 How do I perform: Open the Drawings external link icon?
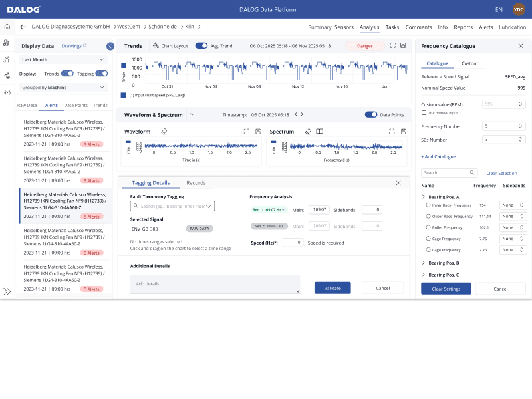point(85,45)
